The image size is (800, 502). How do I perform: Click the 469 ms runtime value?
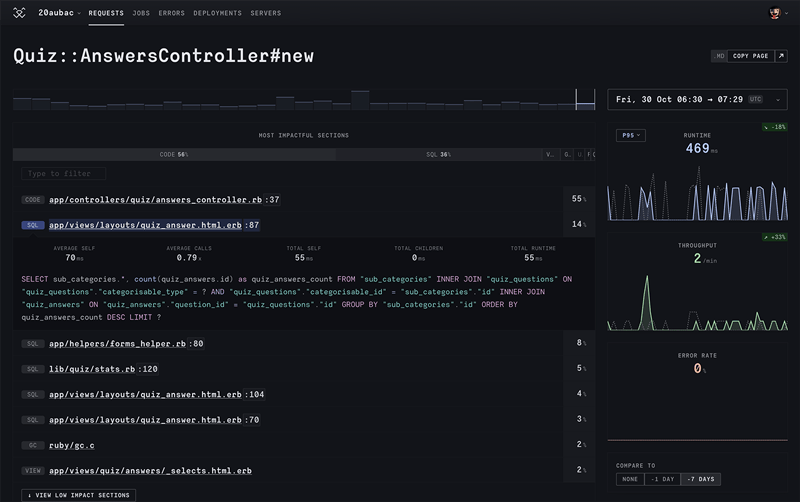[x=702, y=148]
